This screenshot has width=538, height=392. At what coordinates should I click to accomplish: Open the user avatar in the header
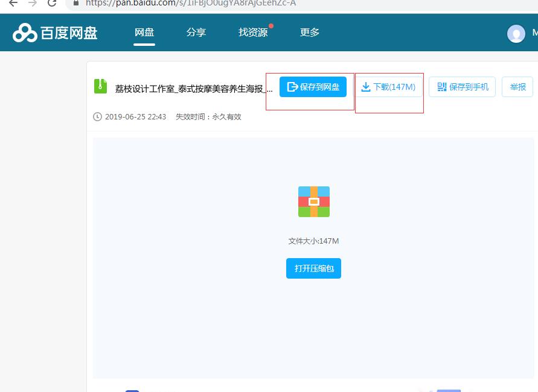(516, 33)
